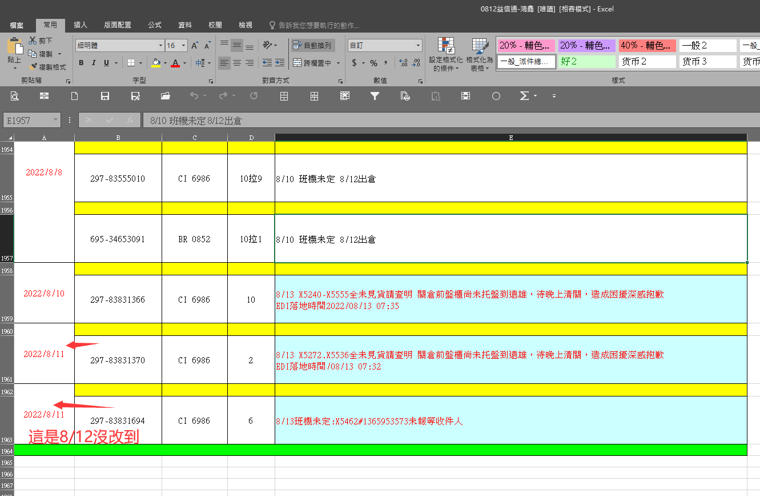Click the Italic formatting icon
This screenshot has width=760, height=496.
pyautogui.click(x=94, y=63)
